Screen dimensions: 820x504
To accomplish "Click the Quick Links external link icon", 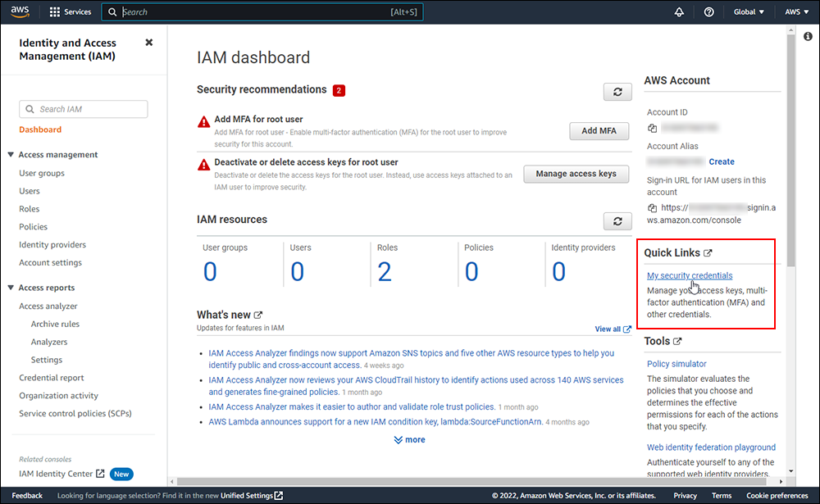I will [708, 253].
